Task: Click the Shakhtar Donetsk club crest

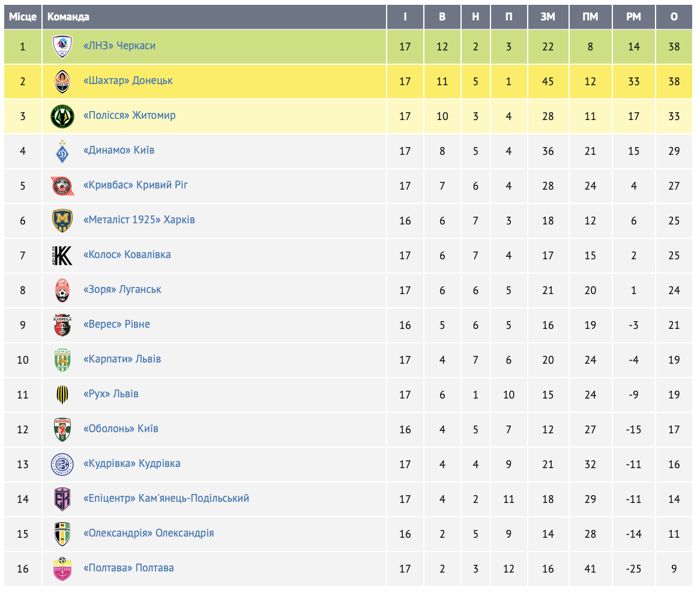Action: pos(62,81)
